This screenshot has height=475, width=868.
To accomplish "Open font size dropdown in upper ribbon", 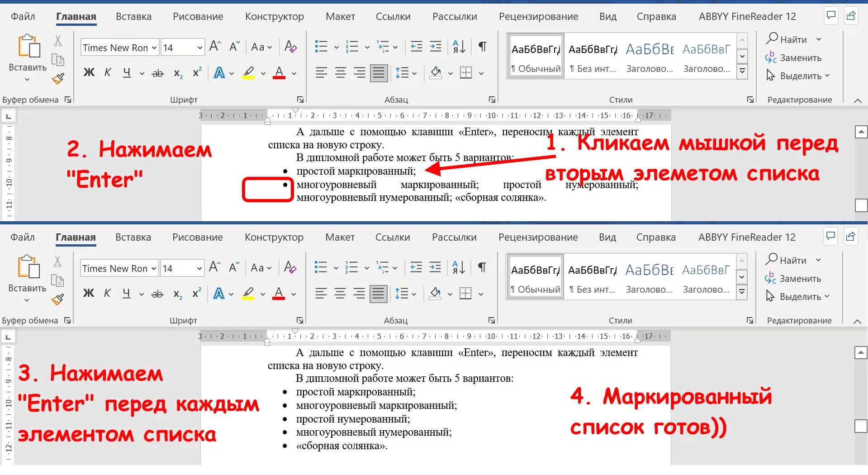I will [x=199, y=47].
